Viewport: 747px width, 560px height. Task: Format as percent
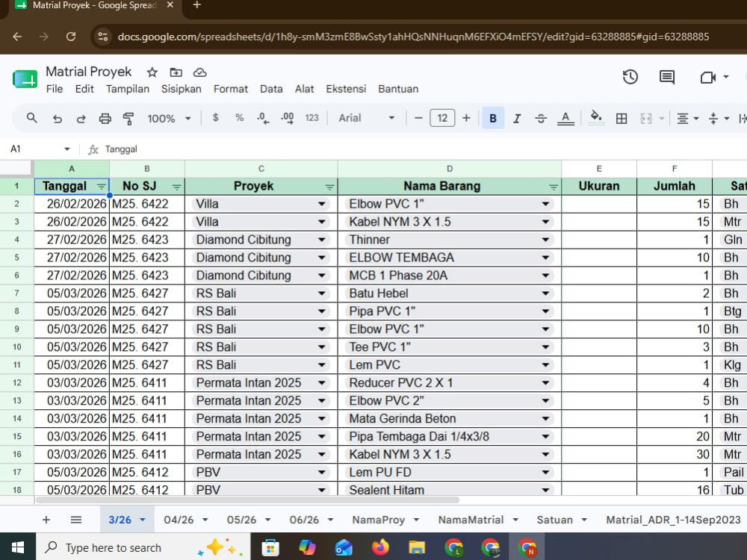239,118
